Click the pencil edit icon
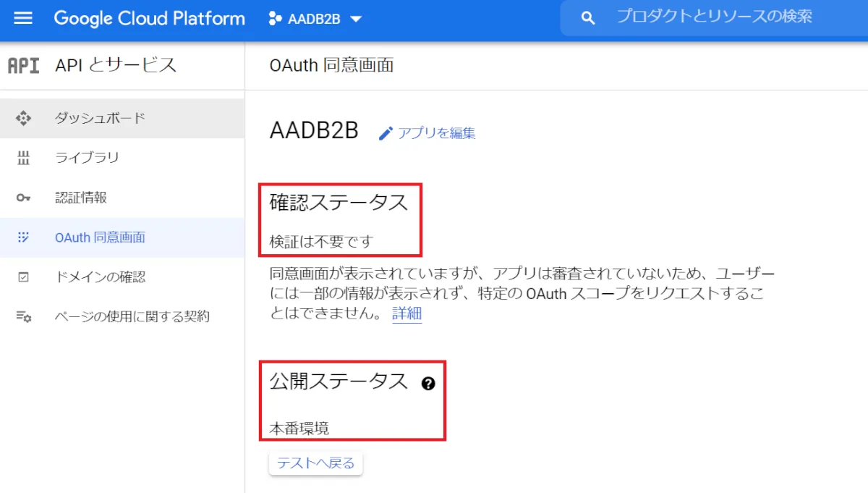Screen dimensions: 868x493 click(386, 133)
